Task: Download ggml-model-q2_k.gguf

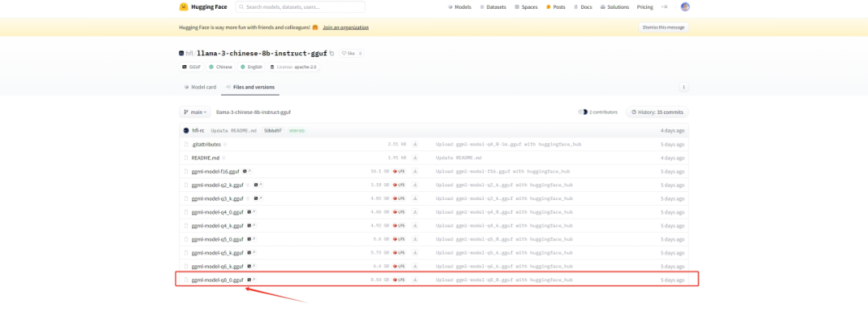Action: tap(416, 185)
